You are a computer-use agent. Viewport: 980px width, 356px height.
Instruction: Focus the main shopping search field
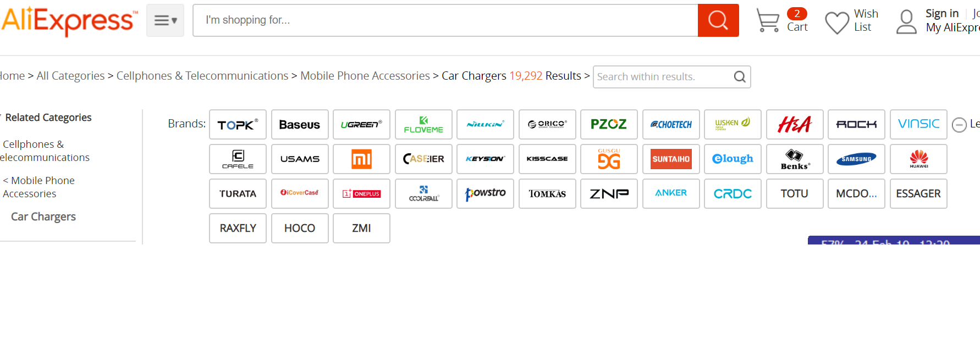(445, 20)
